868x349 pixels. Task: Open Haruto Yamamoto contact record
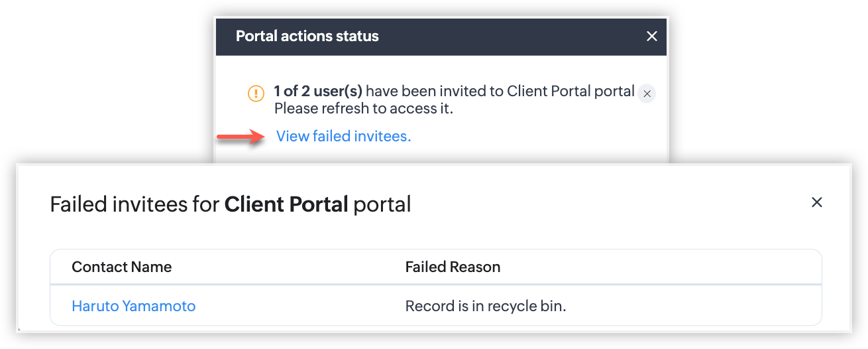click(133, 306)
